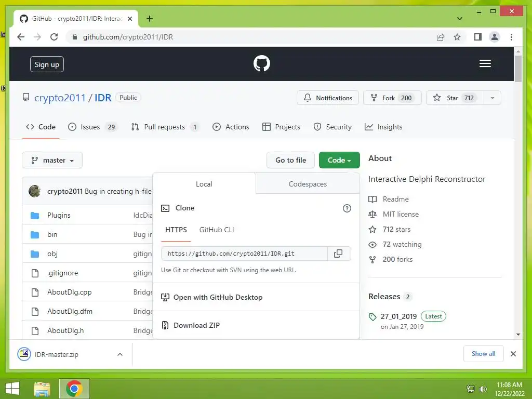
Task: Open the Insights tab
Action: pyautogui.click(x=383, y=127)
